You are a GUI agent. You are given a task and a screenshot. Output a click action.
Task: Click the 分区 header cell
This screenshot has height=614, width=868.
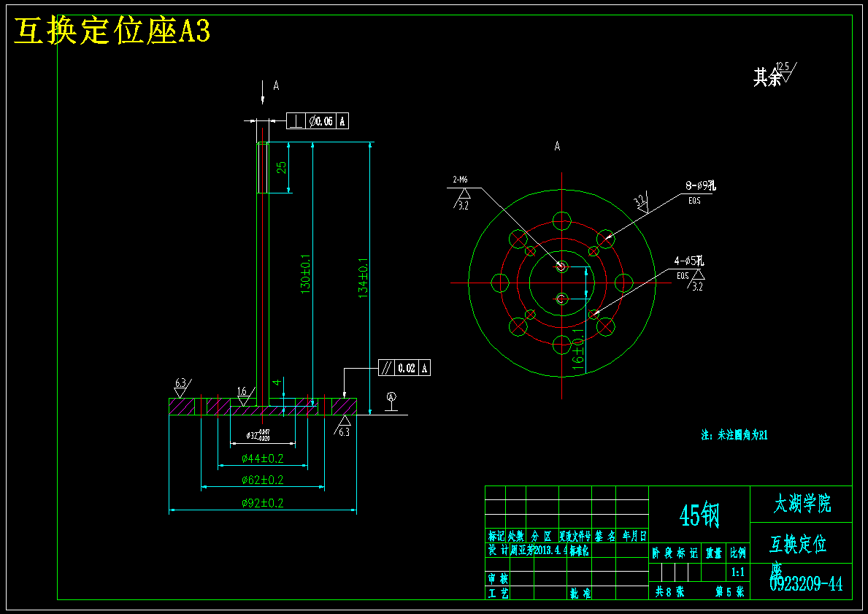tap(542, 536)
